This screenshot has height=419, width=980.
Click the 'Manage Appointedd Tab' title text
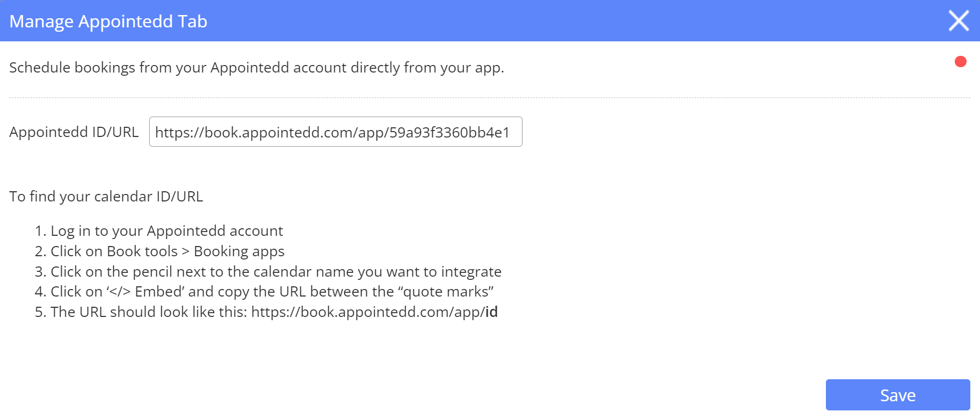108,21
